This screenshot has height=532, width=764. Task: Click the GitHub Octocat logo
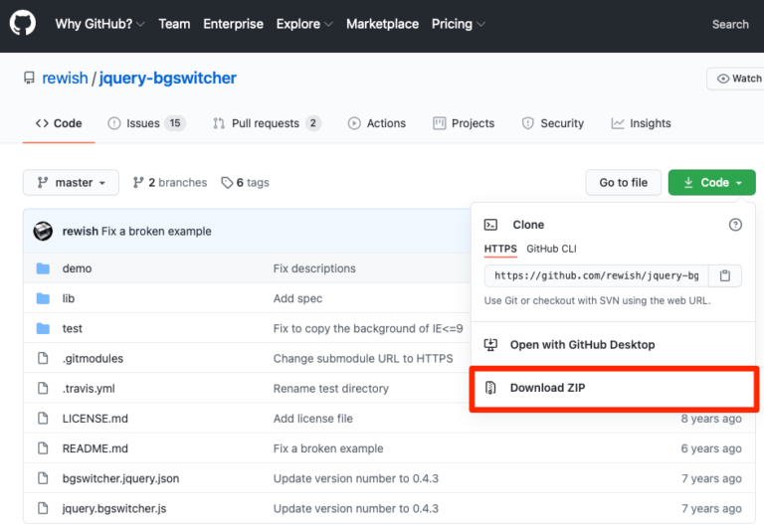pyautogui.click(x=22, y=24)
